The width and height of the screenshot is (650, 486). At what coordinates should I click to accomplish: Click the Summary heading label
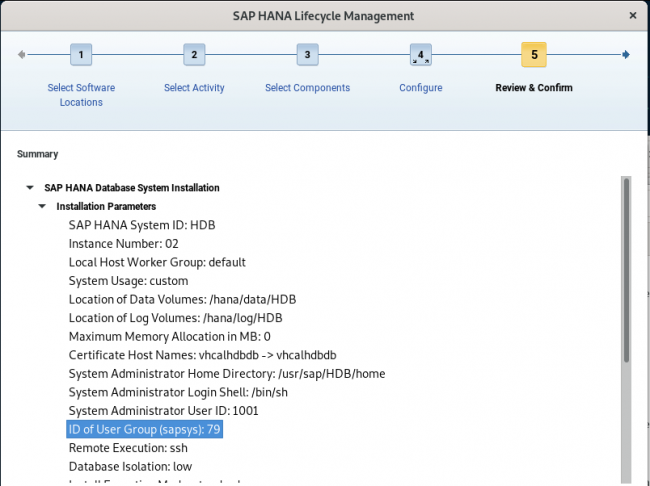click(37, 154)
